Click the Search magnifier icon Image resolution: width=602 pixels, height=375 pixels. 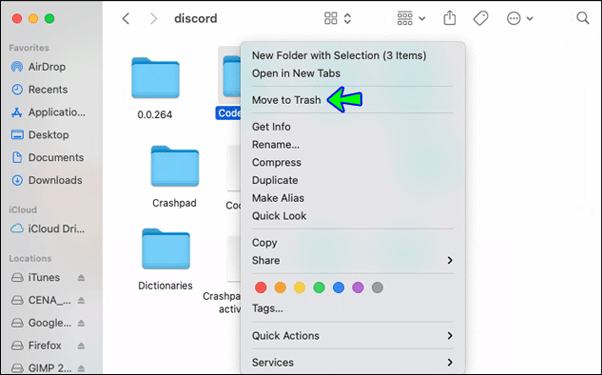582,18
